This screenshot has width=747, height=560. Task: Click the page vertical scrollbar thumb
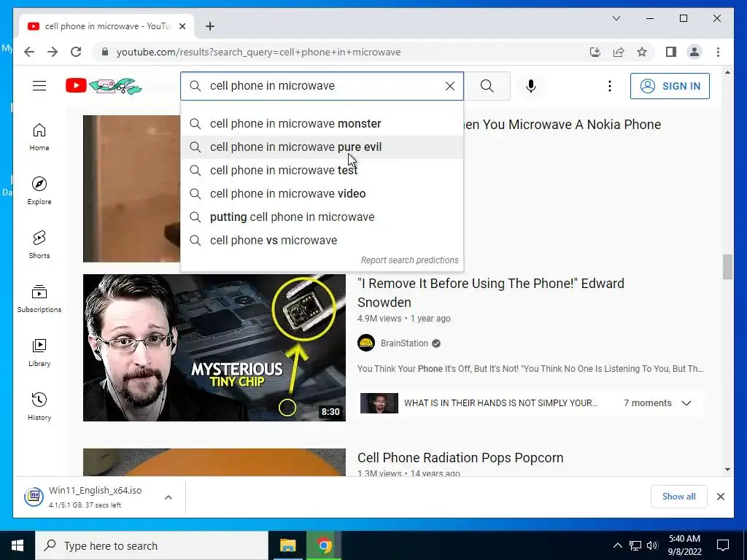(727, 267)
